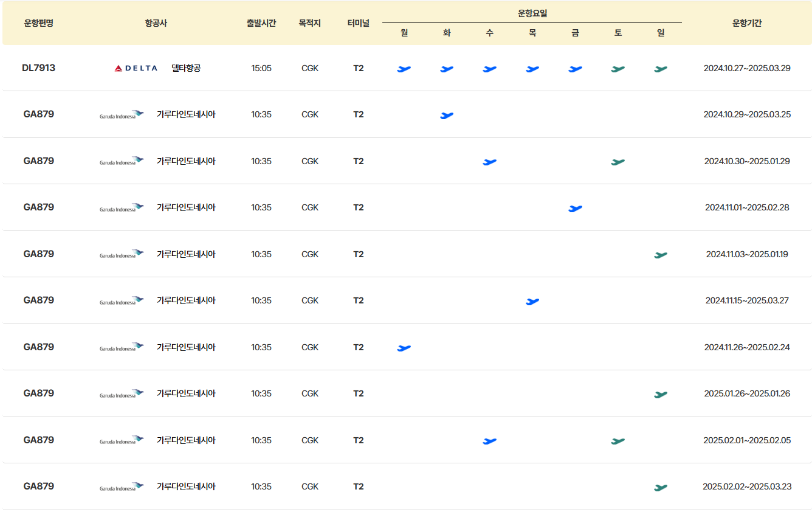Click Friday plane icon in 2024.11.01~2025.02.28 row
Viewport: 812px width, 512px height.
[576, 209]
